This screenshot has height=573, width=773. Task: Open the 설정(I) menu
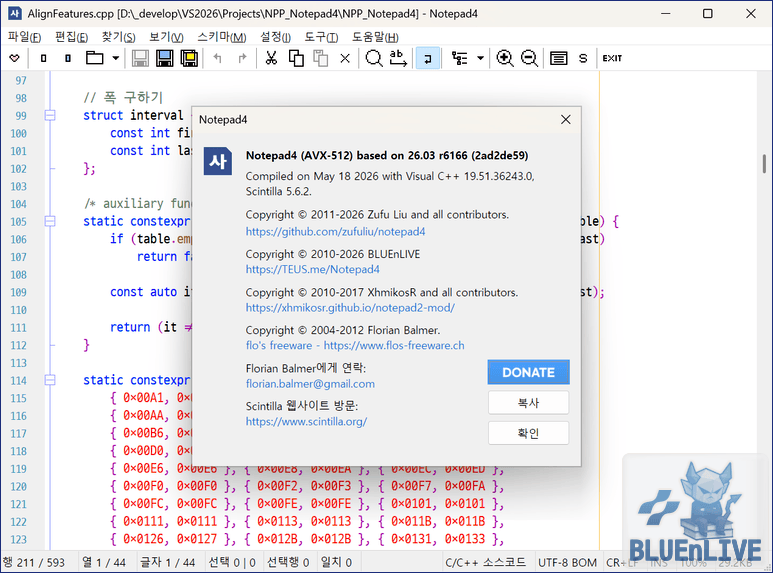click(x=275, y=37)
